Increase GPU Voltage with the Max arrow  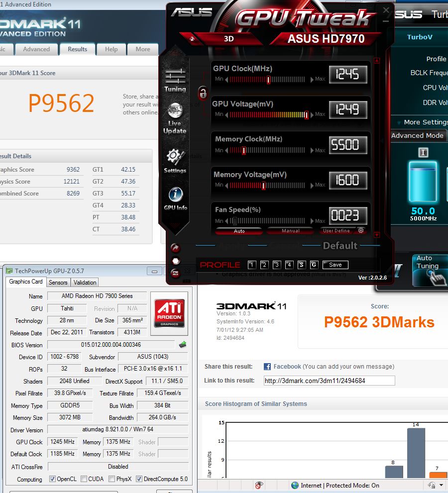312,115
